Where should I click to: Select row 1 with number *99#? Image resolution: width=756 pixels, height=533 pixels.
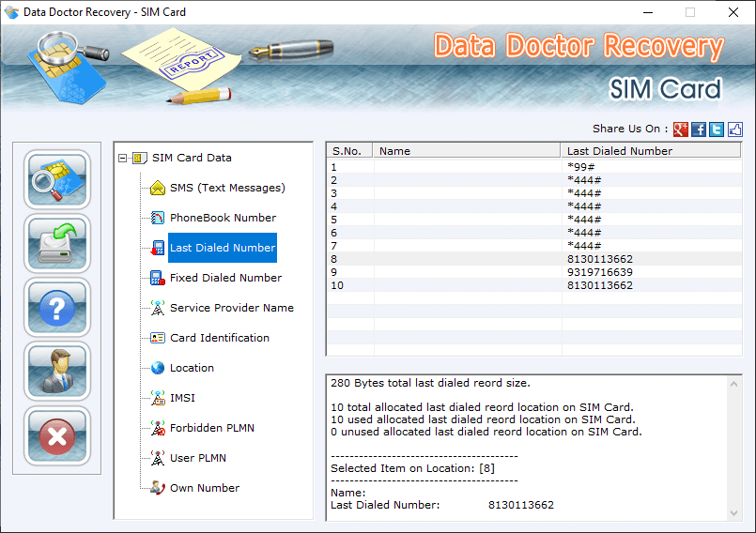(x=534, y=167)
